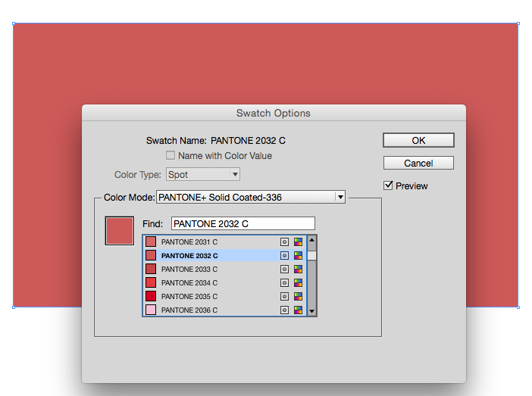Open the Color Type Spot dropdown
This screenshot has width=532, height=396.
point(203,174)
